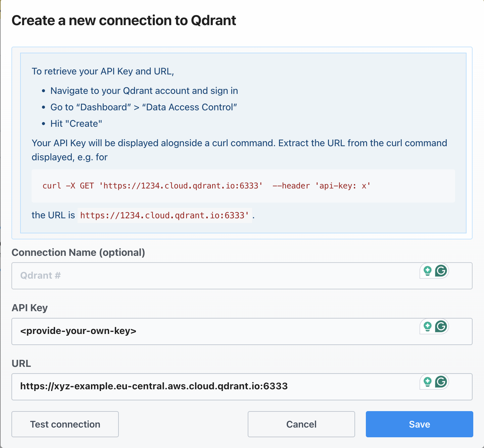
Task: Save the new Qdrant connection
Action: [x=419, y=424]
